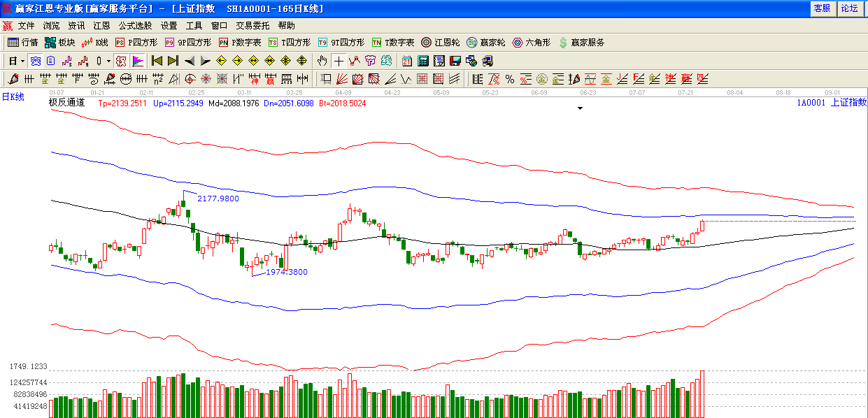868x418 pixels.
Task: Click the save floppy disk icon
Action: tap(455, 61)
